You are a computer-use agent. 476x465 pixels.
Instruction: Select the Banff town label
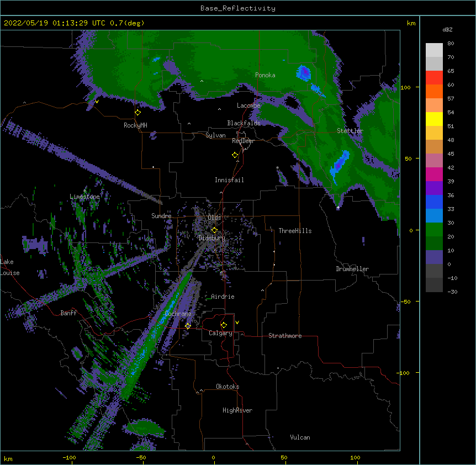68,313
